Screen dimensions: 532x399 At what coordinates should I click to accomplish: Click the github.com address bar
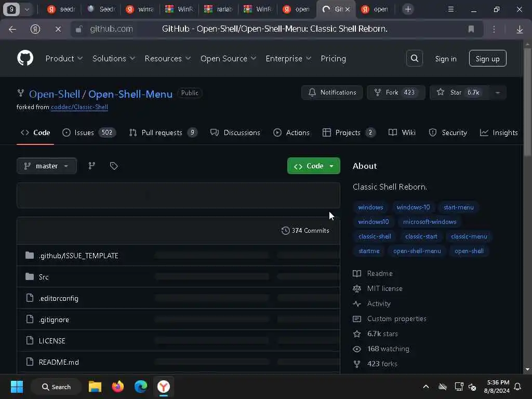coord(111,29)
